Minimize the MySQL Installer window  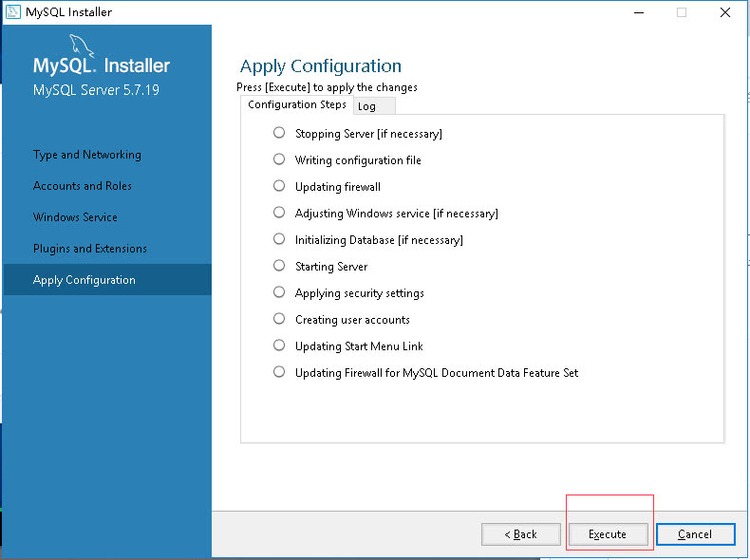coord(639,12)
